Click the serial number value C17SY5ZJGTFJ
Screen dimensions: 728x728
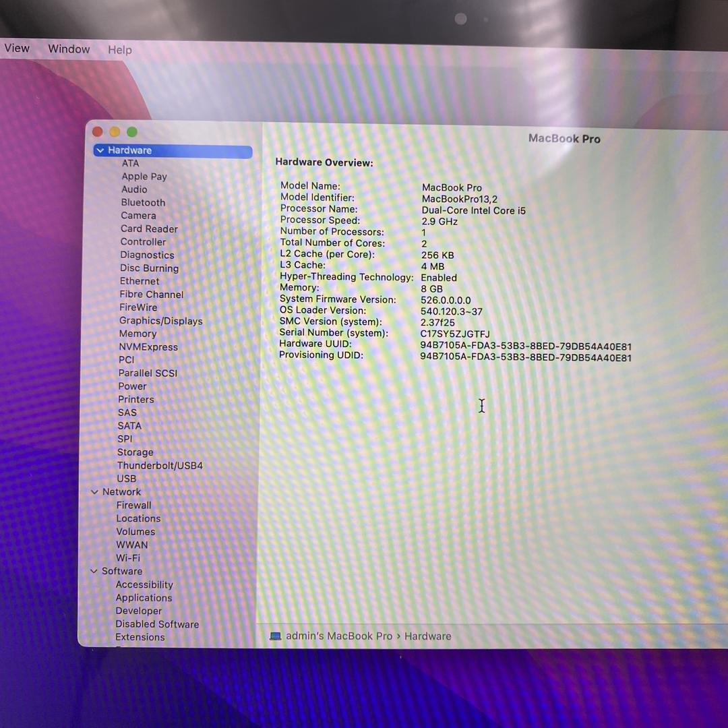click(455, 334)
